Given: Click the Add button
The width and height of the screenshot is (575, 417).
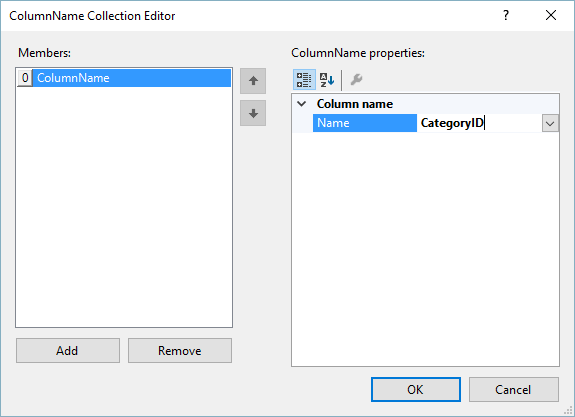Looking at the screenshot, I should [x=68, y=351].
